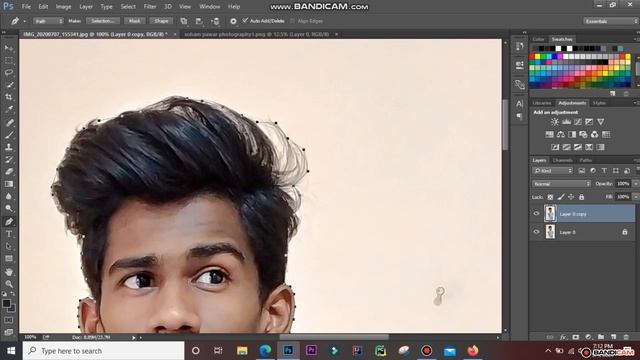Select the Dodge tool
This screenshot has width=640, height=360.
(9, 209)
